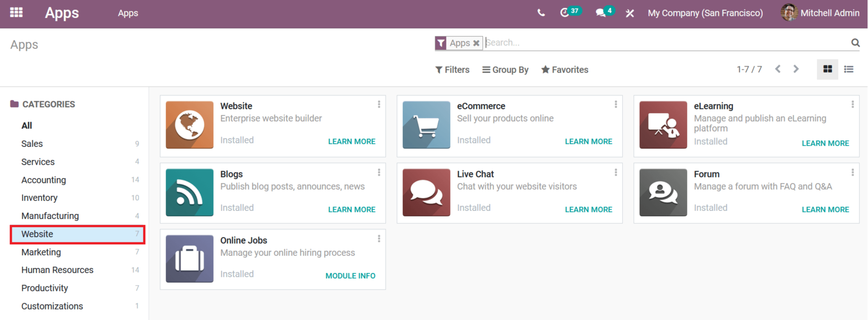Open the main apps grid menu icon

[16, 12]
